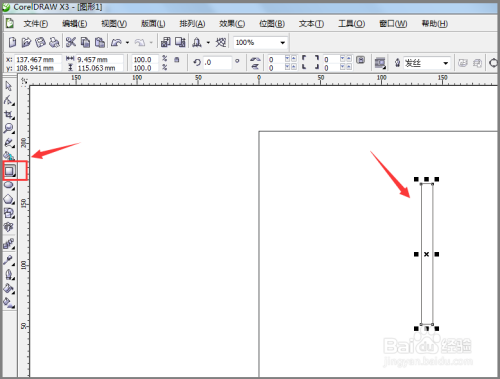The height and width of the screenshot is (379, 500).
Task: Select the Zoom tool in toolbox
Action: pos(9,129)
